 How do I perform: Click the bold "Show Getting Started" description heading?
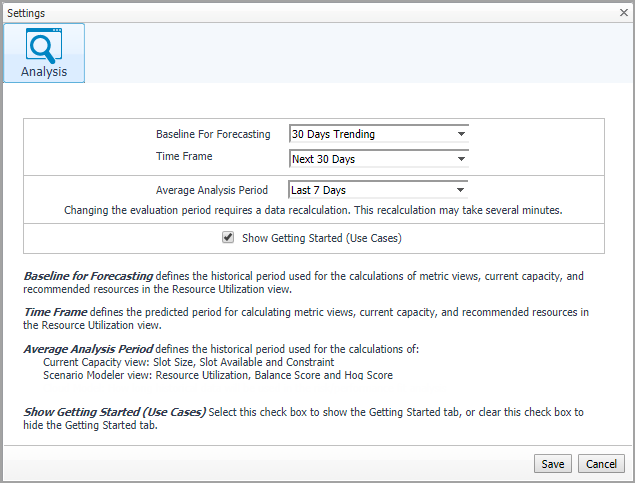pos(115,412)
